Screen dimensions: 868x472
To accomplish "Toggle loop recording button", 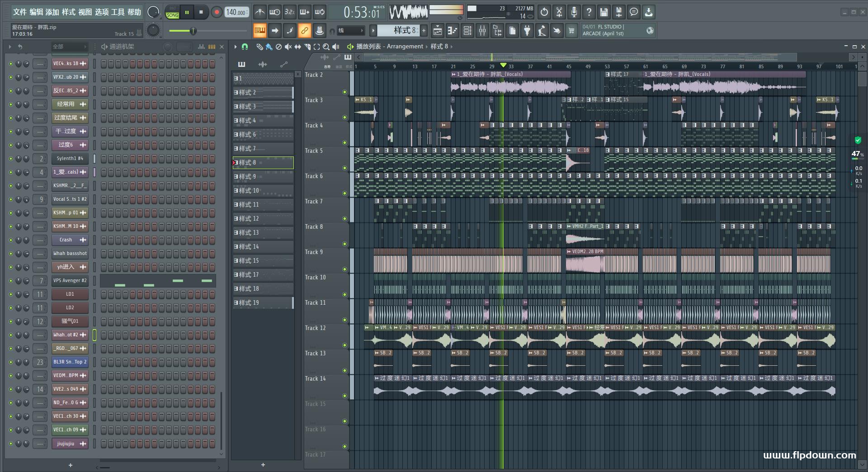I will click(x=320, y=12).
